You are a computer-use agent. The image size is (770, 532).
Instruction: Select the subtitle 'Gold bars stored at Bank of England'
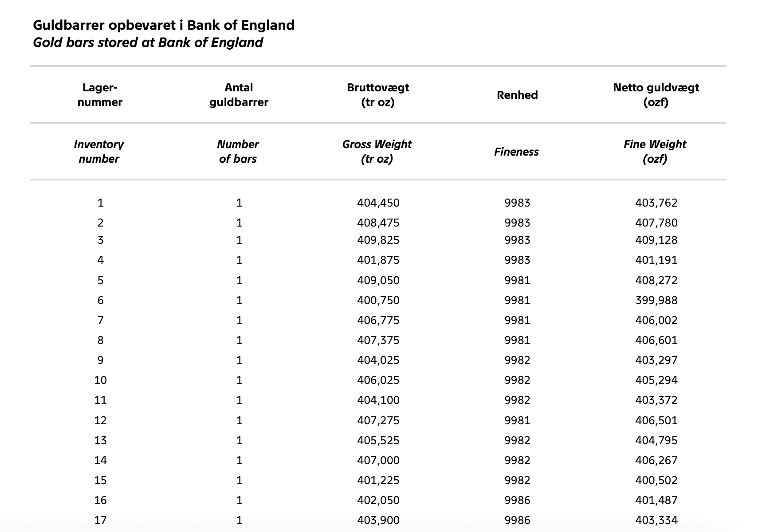[x=148, y=43]
